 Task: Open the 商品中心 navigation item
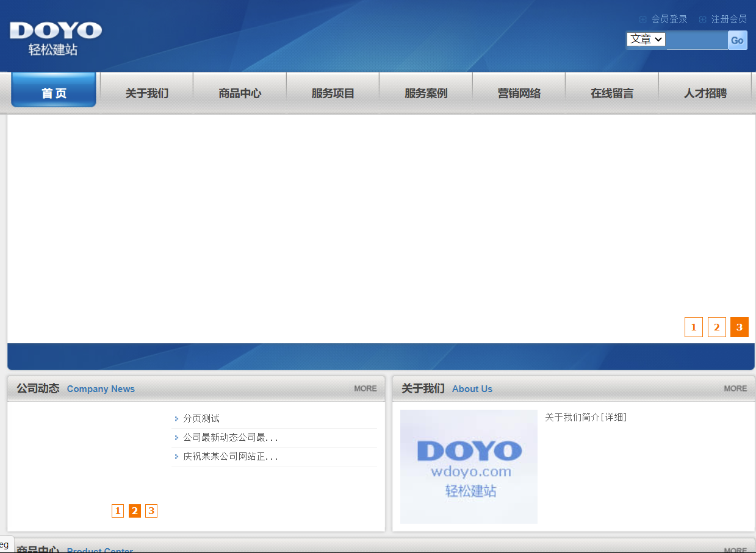pyautogui.click(x=240, y=93)
